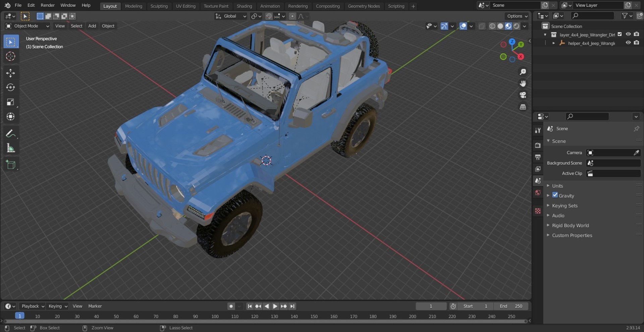Toggle proportional editing
This screenshot has width=644, height=332.
pos(292,16)
